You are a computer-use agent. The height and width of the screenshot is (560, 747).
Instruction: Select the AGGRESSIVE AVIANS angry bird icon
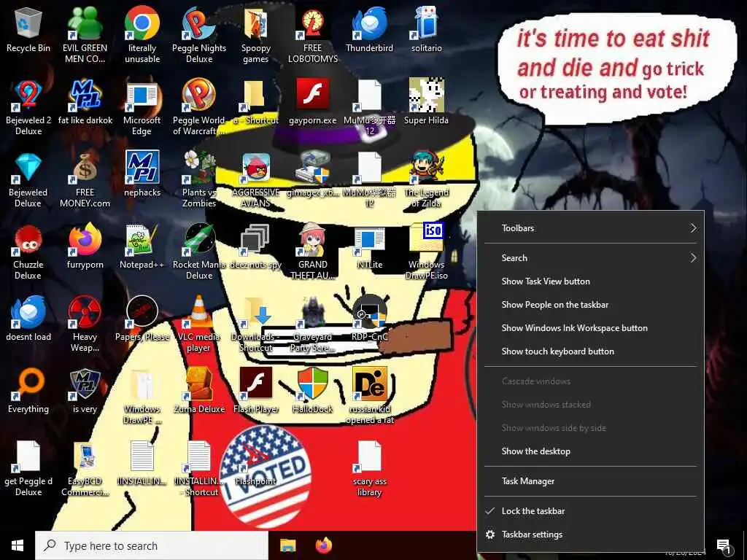256,168
